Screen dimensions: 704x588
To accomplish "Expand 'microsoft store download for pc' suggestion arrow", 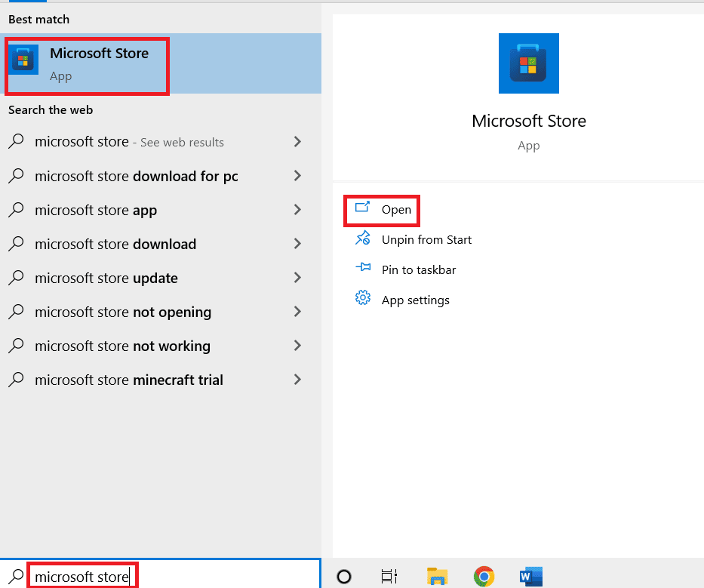I will (297, 176).
